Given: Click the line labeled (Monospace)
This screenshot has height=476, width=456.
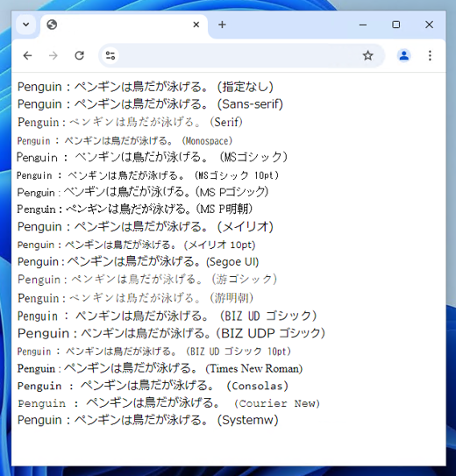Looking at the screenshot, I should 125,141.
